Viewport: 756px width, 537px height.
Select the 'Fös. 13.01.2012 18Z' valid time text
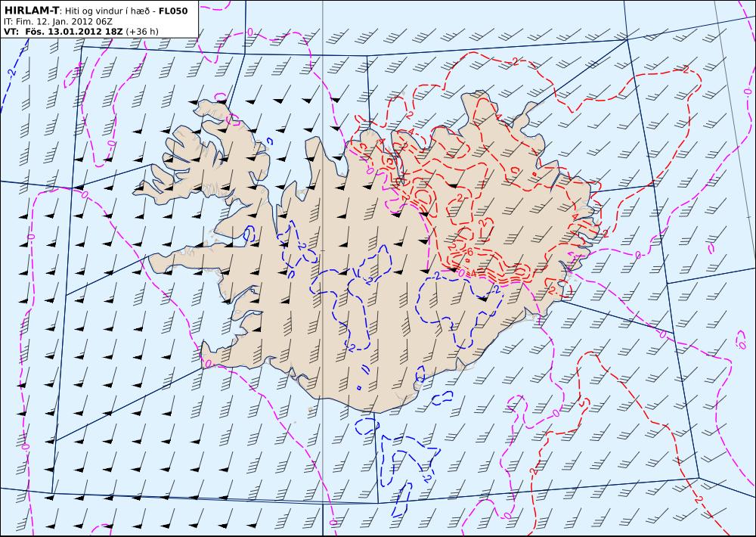pos(74,32)
